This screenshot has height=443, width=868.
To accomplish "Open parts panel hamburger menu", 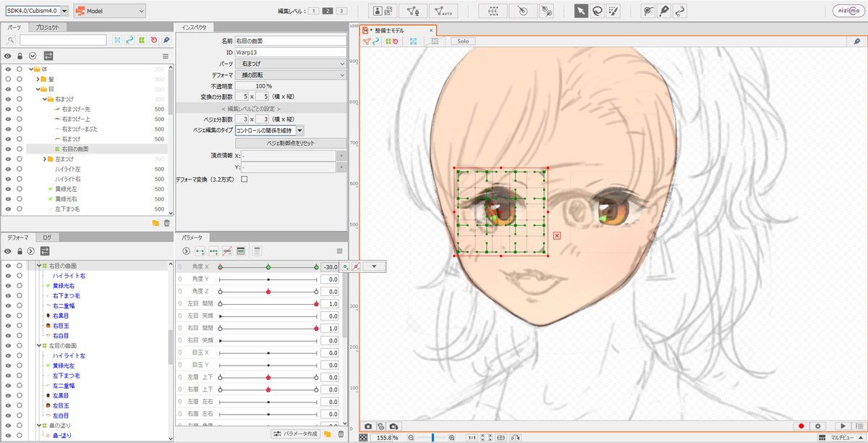I will pyautogui.click(x=165, y=56).
